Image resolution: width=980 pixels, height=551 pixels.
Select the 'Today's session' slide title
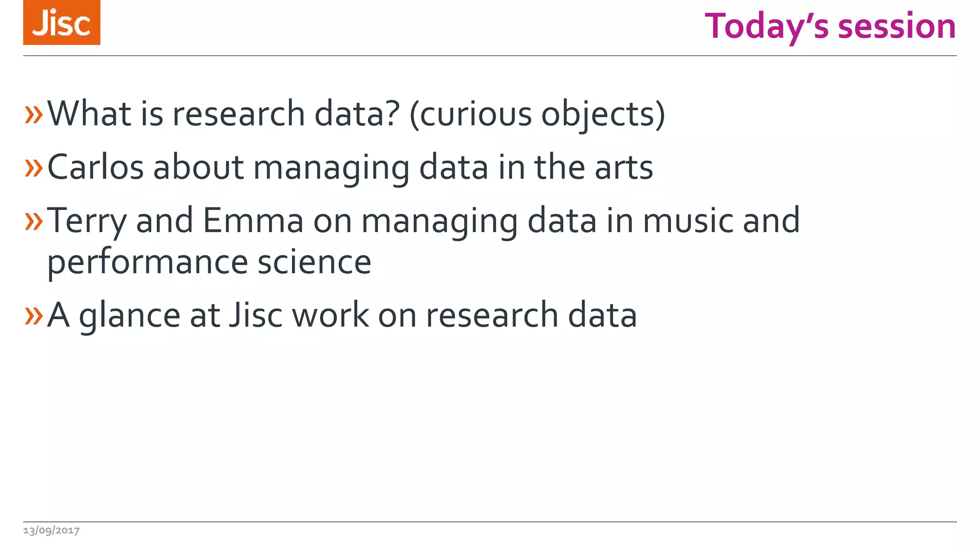click(x=830, y=26)
